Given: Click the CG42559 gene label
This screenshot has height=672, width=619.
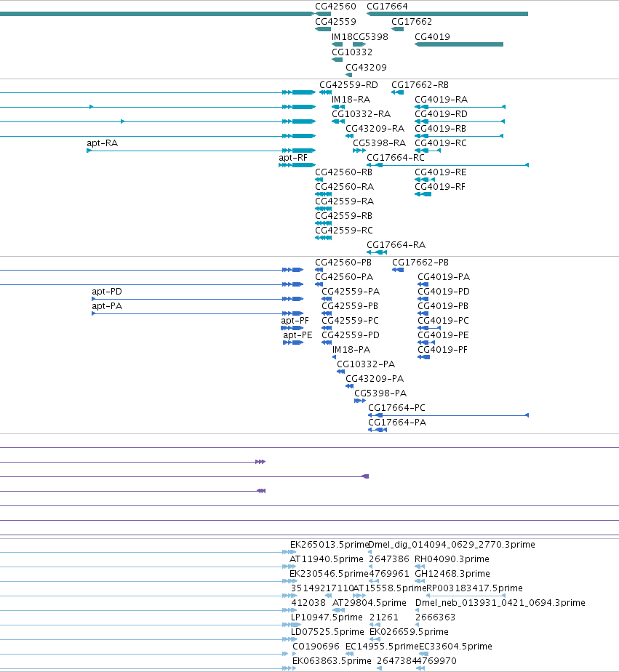Looking at the screenshot, I should (335, 22).
